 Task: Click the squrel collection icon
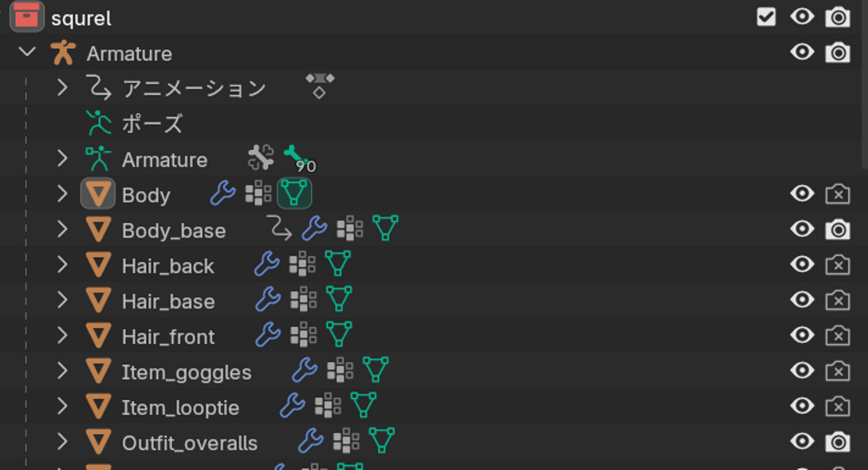point(27,17)
